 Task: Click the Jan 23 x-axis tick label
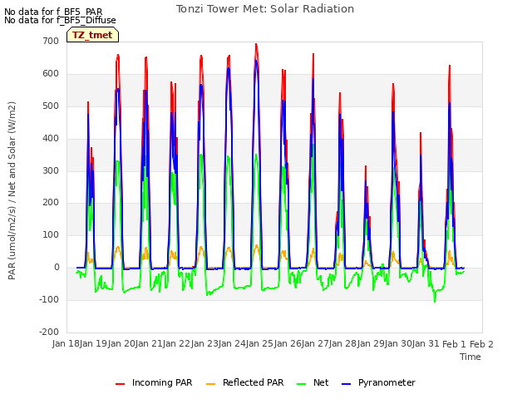[204, 344]
